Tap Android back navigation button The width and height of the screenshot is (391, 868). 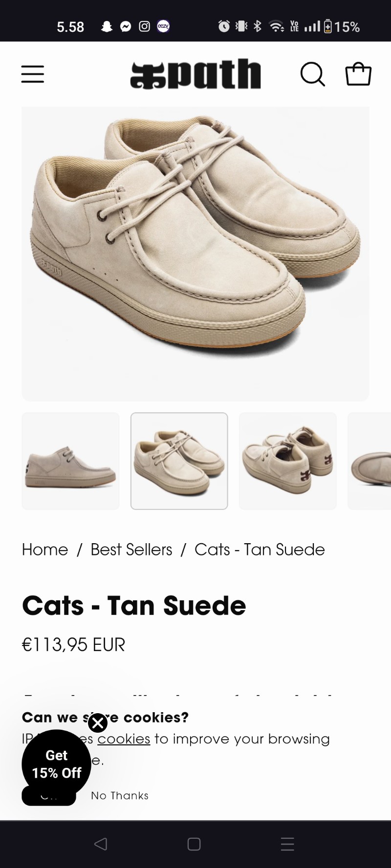tap(100, 844)
